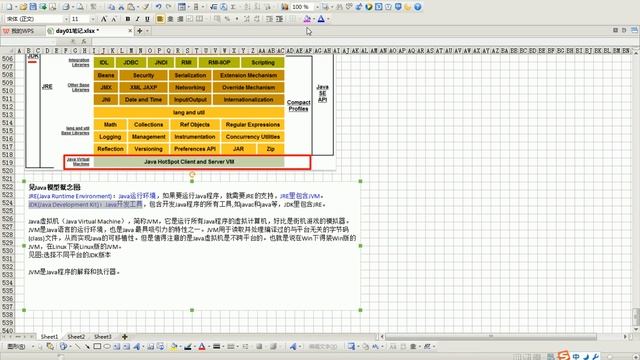The height and width of the screenshot is (360, 640).
Task: Apply shape fill in the drawing toolbar
Action: tap(173, 347)
